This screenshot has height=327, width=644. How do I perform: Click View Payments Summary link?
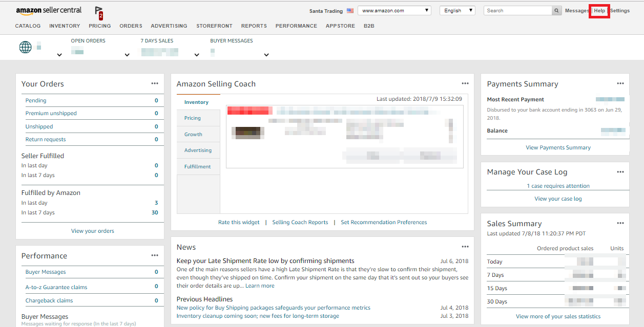coord(558,148)
